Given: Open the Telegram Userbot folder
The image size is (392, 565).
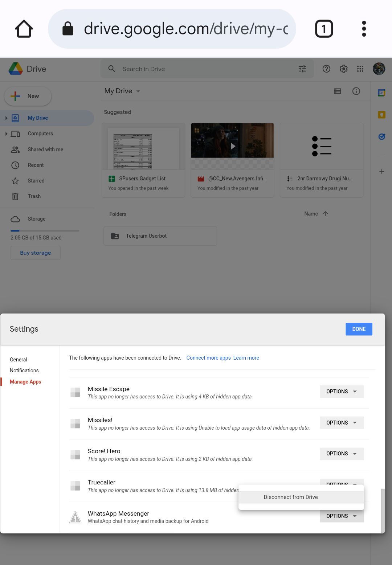Looking at the screenshot, I should pyautogui.click(x=160, y=236).
